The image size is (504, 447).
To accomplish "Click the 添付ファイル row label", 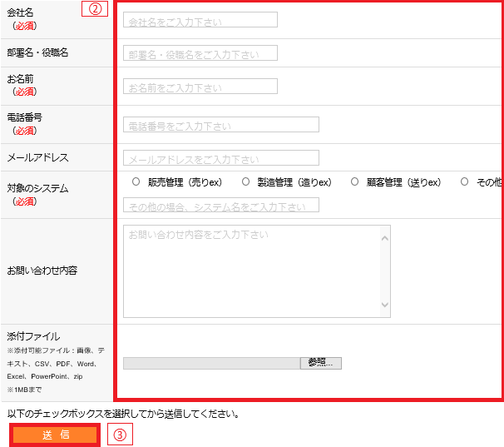I will tap(33, 336).
